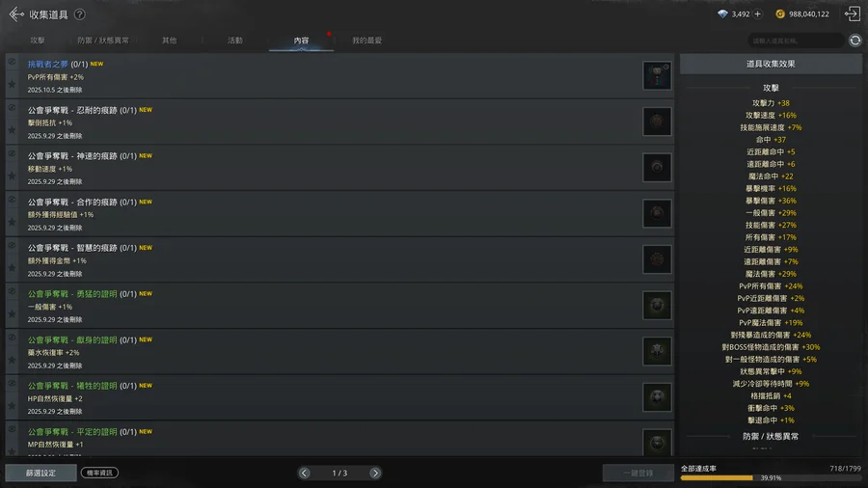Viewport: 868px width, 488px height.
Task: Go to the previous page arrow
Action: (x=305, y=474)
